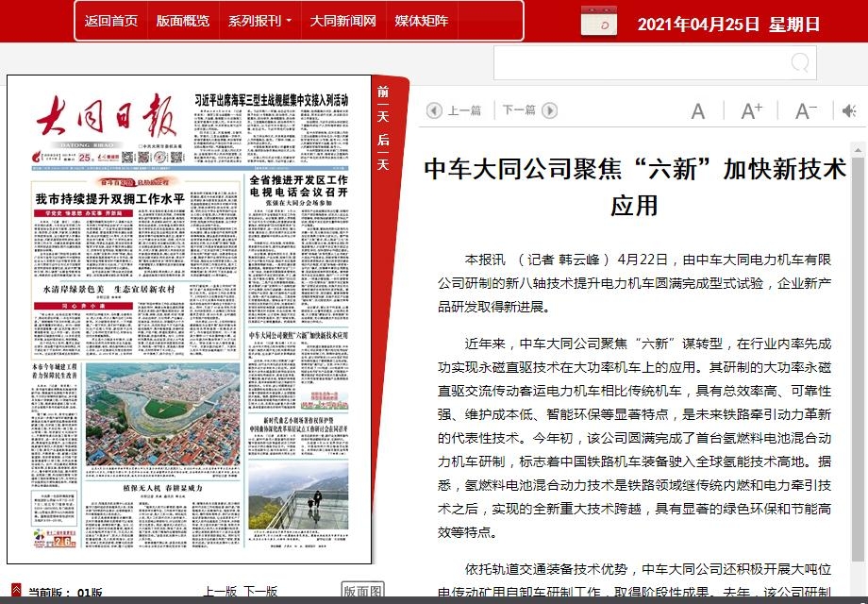Click the 当前版: 01版 label
The height and width of the screenshot is (604, 868).
[65, 593]
